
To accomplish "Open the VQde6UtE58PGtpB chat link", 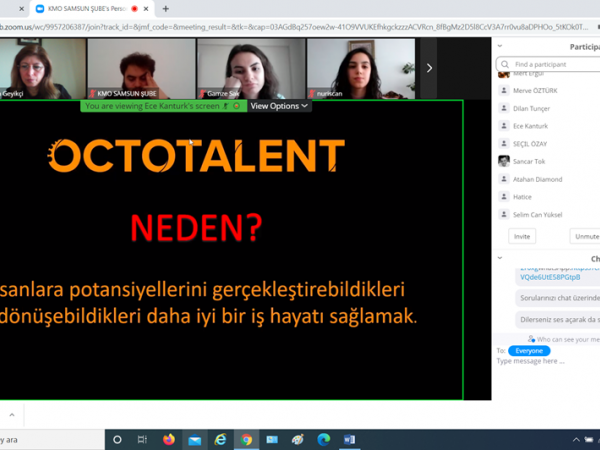I will (550, 277).
